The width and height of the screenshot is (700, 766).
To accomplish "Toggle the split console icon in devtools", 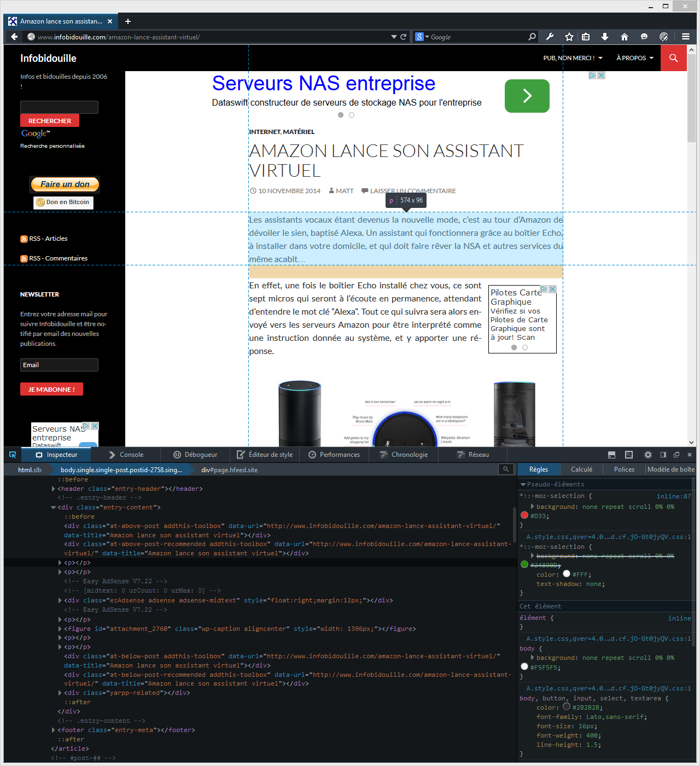I will click(x=612, y=455).
